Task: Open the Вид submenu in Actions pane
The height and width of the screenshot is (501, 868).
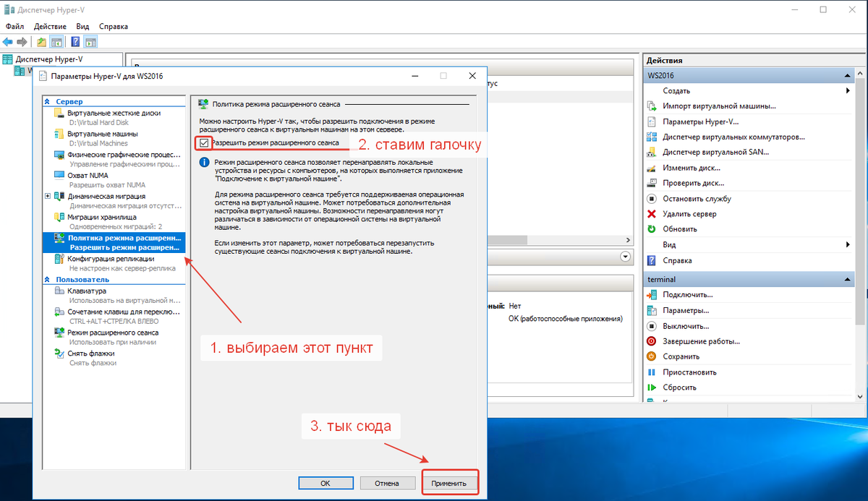Action: tap(847, 245)
